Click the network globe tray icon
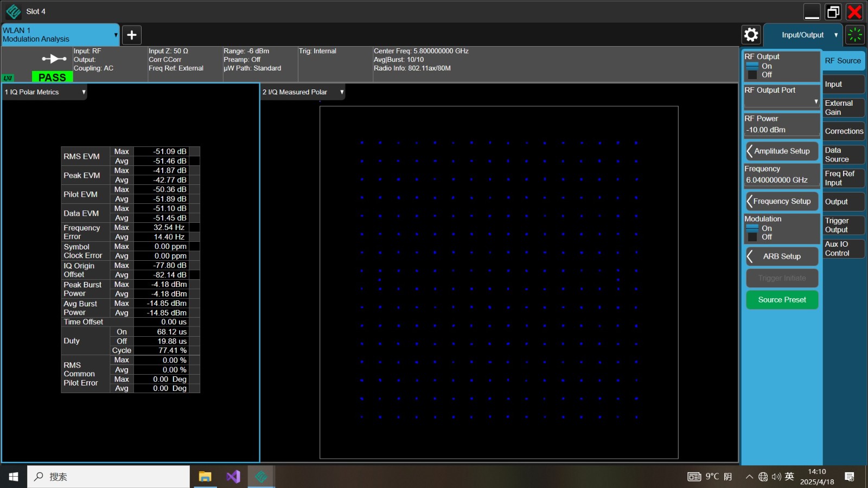The height and width of the screenshot is (488, 868). (x=763, y=477)
